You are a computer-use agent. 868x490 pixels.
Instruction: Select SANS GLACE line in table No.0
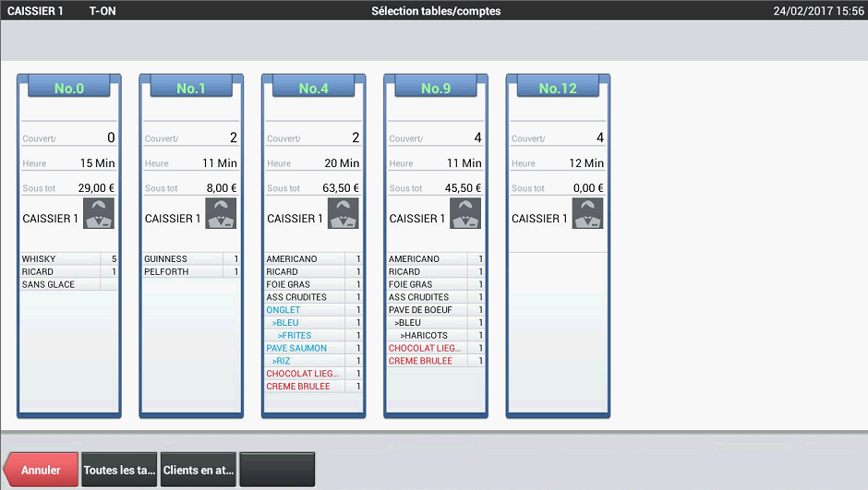coord(69,284)
